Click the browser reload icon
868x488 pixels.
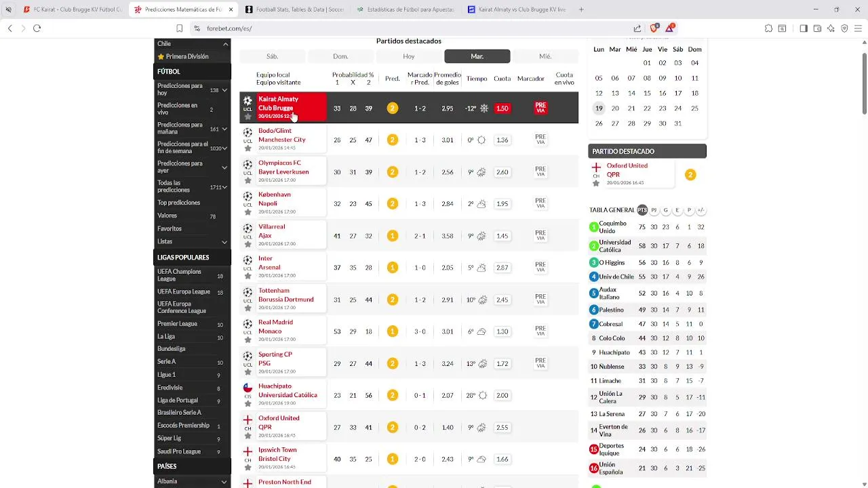tap(37, 28)
